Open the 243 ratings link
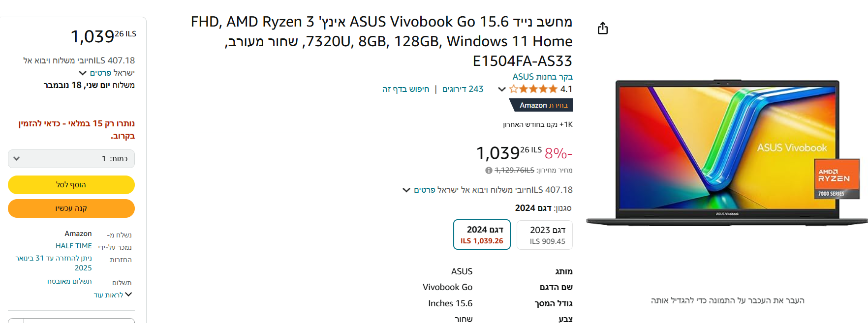The image size is (868, 323). point(463,89)
